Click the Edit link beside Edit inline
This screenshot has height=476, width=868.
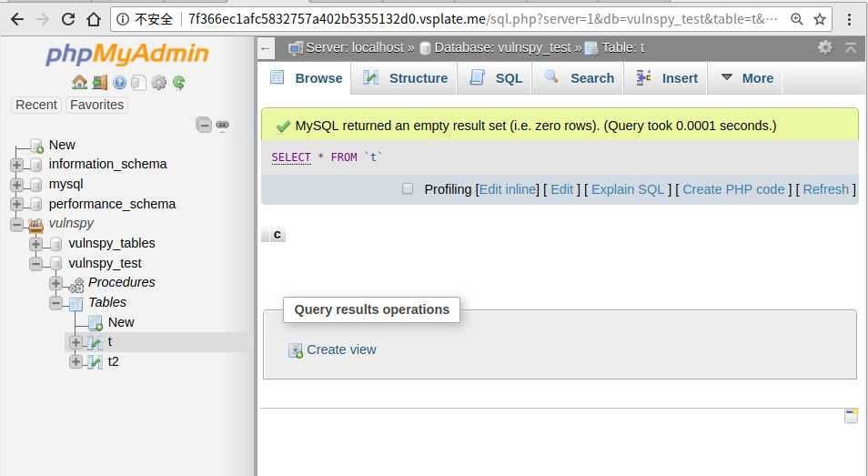[561, 189]
